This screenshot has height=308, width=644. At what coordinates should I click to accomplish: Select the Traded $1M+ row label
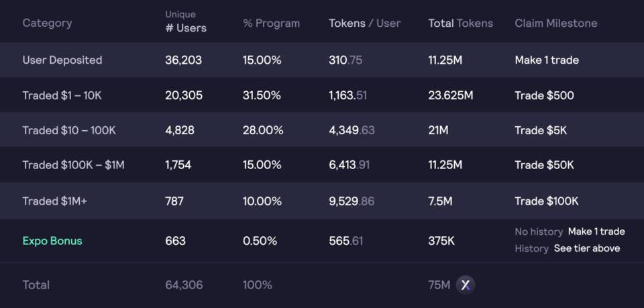pos(54,201)
